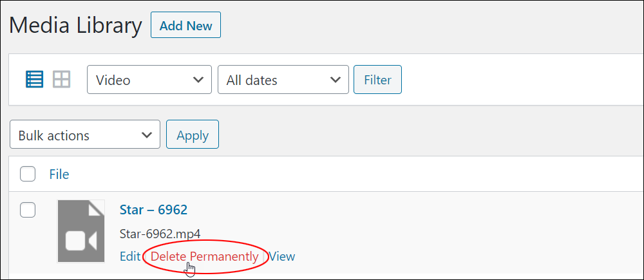Click the View link for the video

(282, 257)
